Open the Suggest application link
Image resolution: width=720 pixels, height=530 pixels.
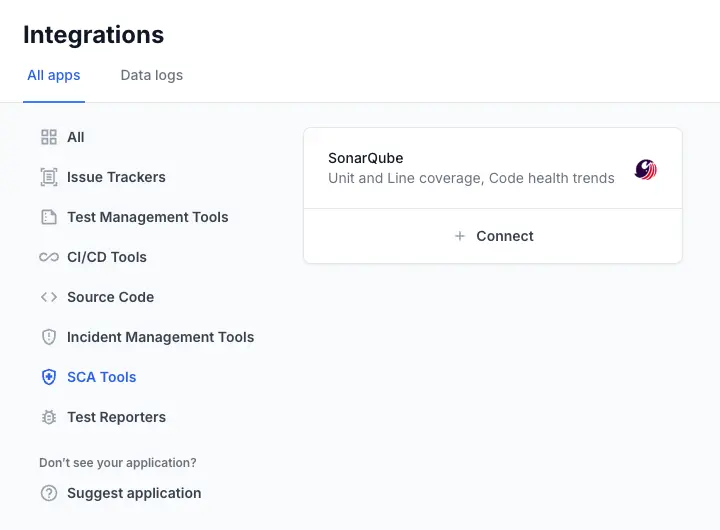(134, 493)
